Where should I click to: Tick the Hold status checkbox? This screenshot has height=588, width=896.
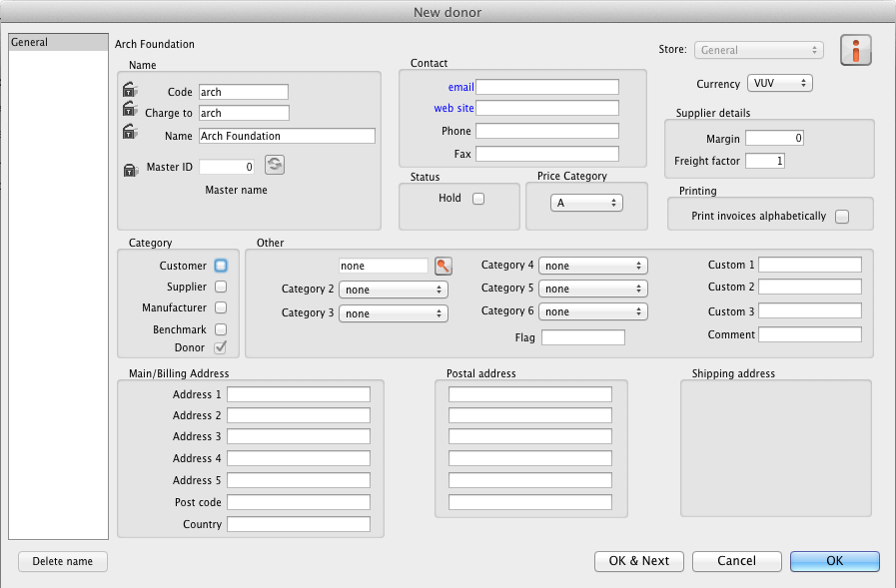[478, 199]
